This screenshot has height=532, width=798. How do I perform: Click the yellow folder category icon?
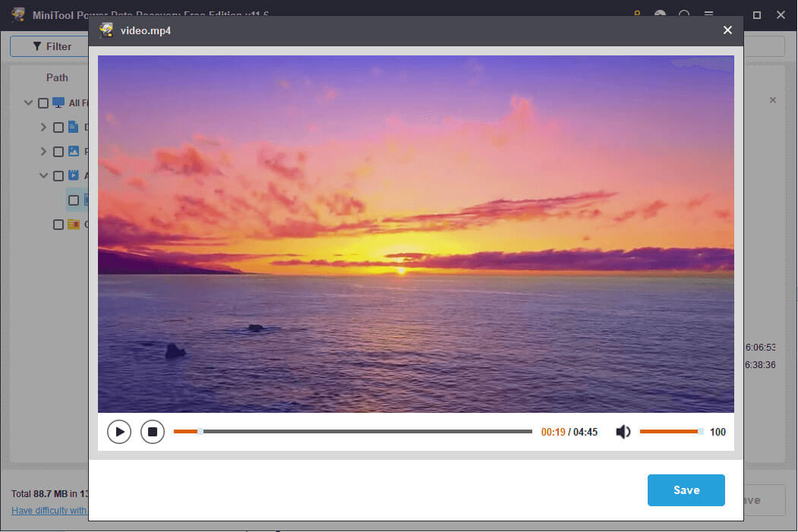click(x=74, y=224)
